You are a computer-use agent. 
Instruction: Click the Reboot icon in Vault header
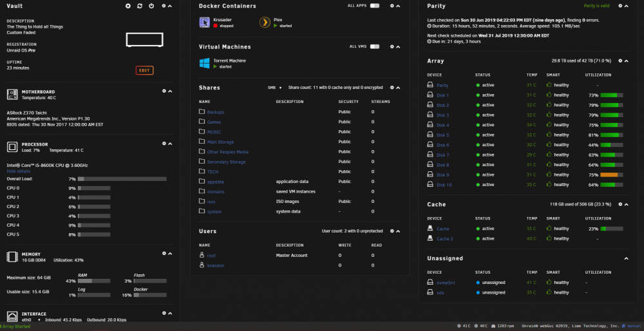tap(140, 6)
